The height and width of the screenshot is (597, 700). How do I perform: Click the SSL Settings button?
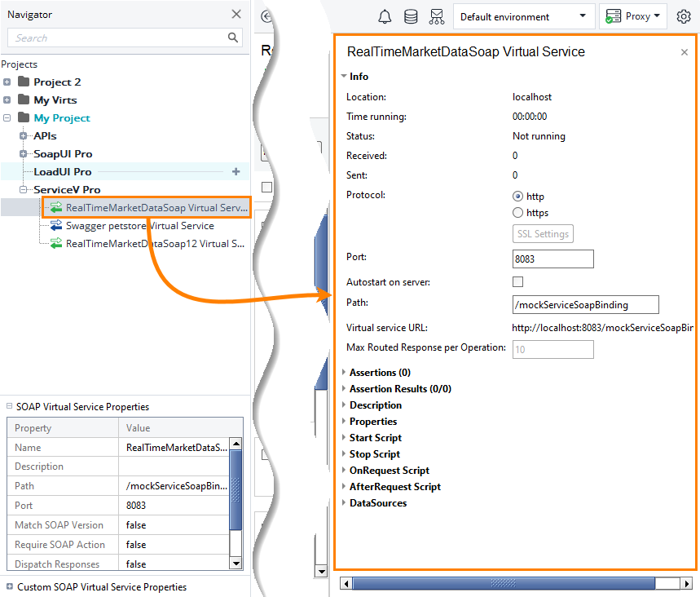pos(543,234)
